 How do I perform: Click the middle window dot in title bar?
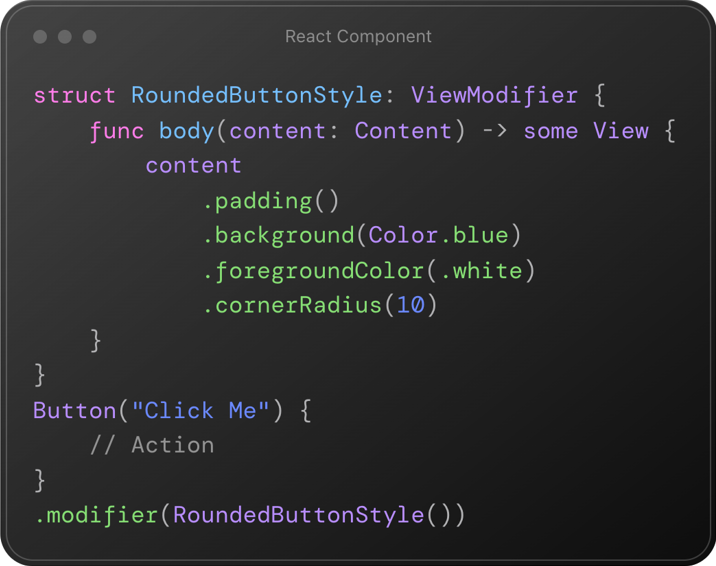point(65,37)
